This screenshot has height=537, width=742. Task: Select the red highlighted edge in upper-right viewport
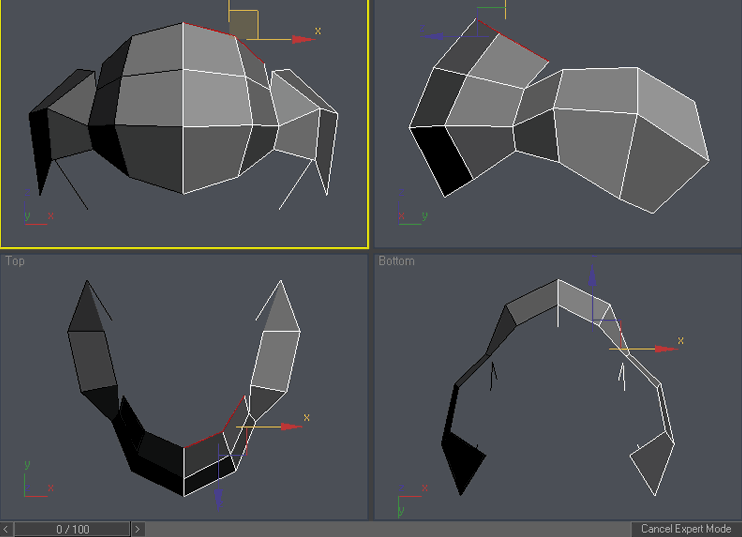[522, 46]
